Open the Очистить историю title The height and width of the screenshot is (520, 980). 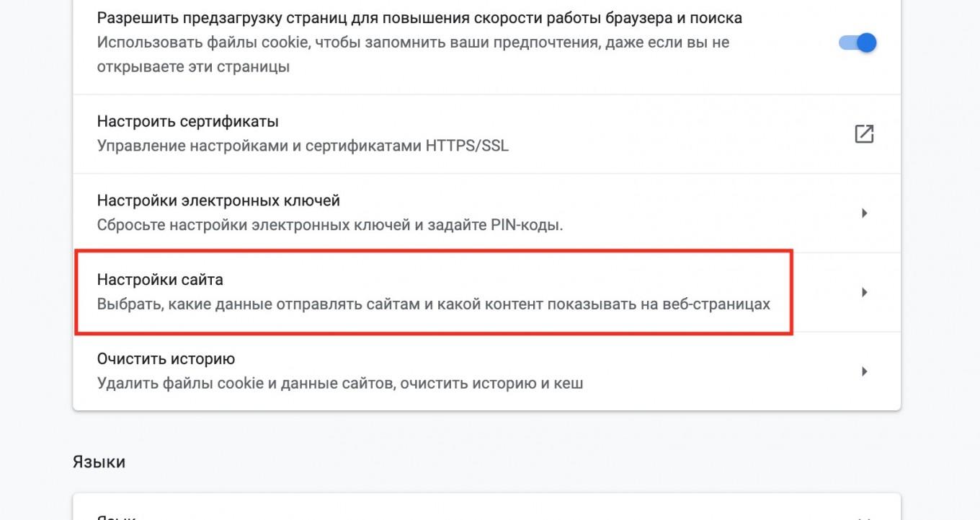[166, 359]
